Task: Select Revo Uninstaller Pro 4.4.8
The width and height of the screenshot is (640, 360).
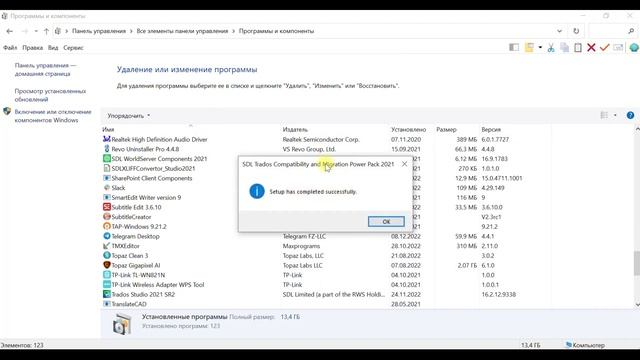Action: 145,149
